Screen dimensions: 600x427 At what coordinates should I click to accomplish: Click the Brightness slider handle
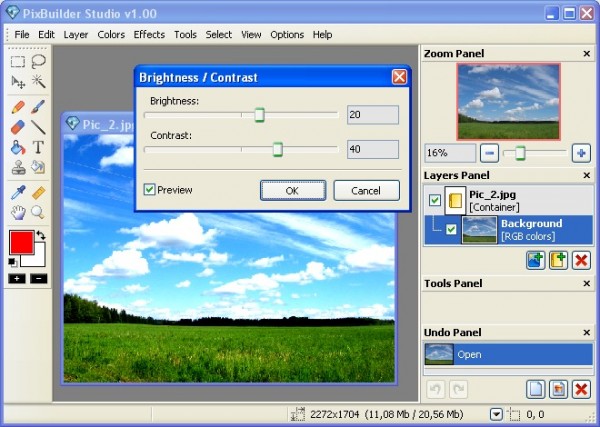pos(259,115)
